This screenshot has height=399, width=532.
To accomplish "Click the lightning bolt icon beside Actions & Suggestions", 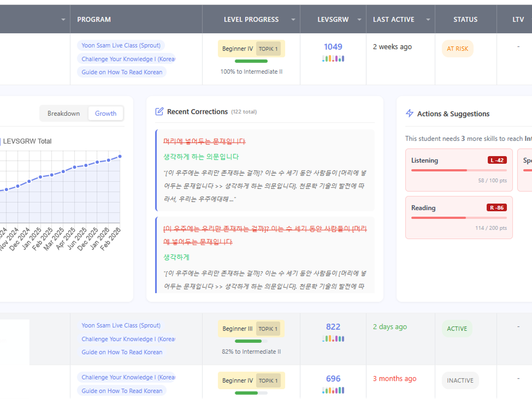I will [x=409, y=113].
